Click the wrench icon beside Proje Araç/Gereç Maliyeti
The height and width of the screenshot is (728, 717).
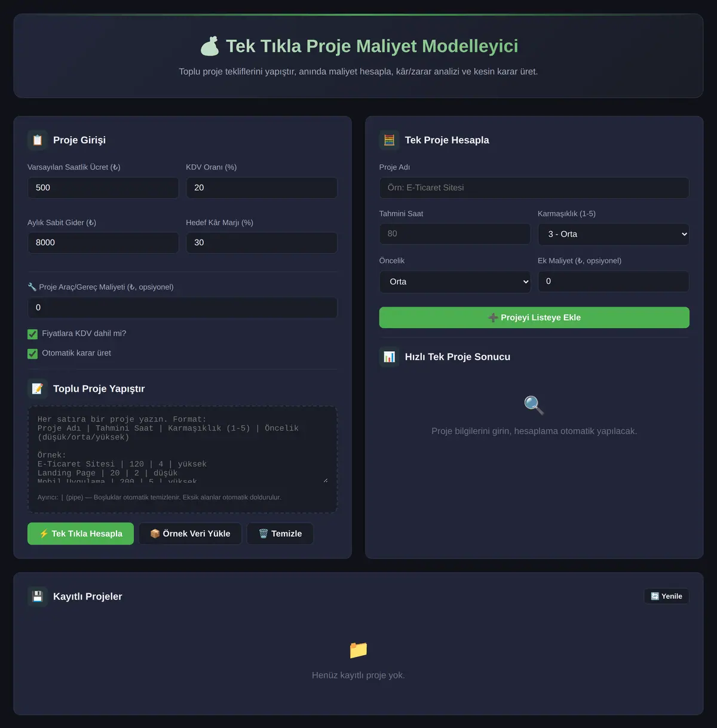32,287
